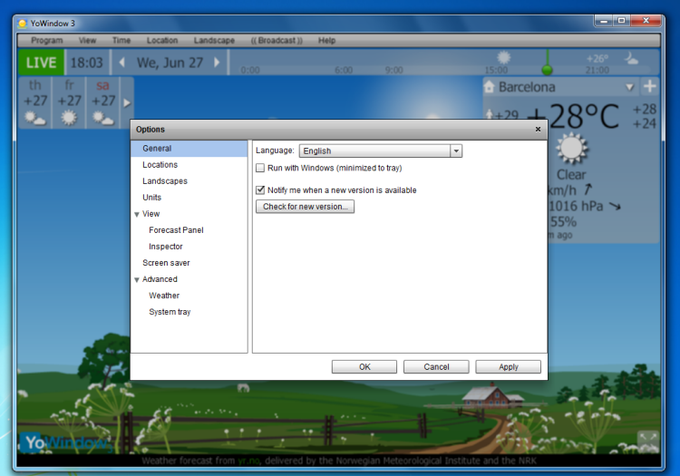
Task: Select Thursday forecast tile
Action: pyautogui.click(x=35, y=103)
